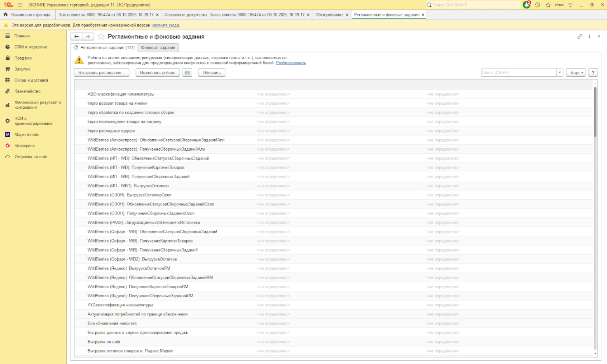Click the Поиск (Ctrl+F) list search field
Image resolution: width=607 pixels, height=364 pixels.
[x=518, y=72]
